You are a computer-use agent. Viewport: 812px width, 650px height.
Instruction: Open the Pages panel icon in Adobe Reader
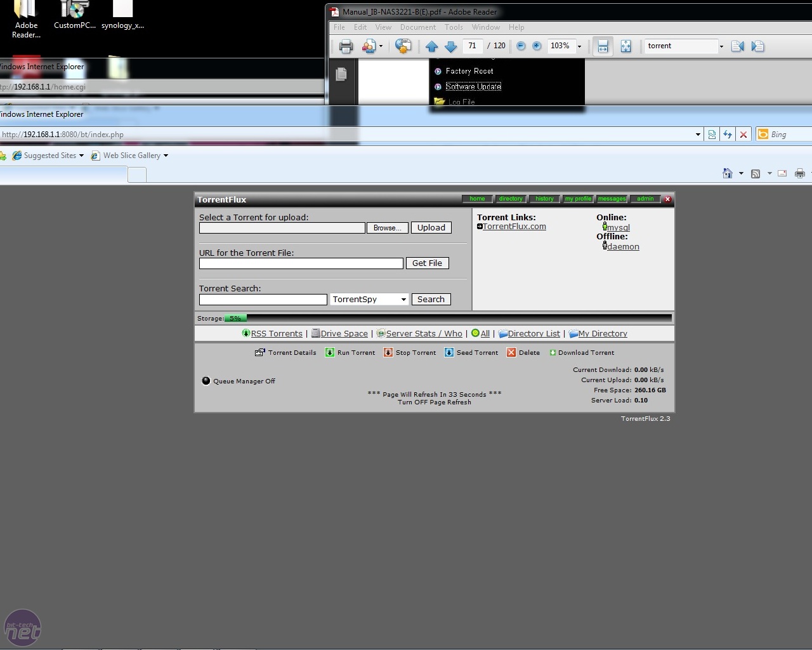point(341,74)
